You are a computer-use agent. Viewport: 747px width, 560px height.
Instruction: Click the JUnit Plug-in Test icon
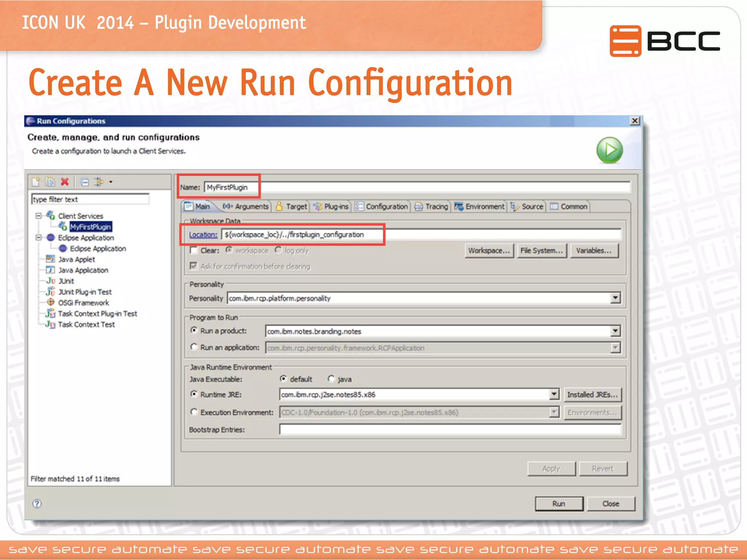click(50, 292)
